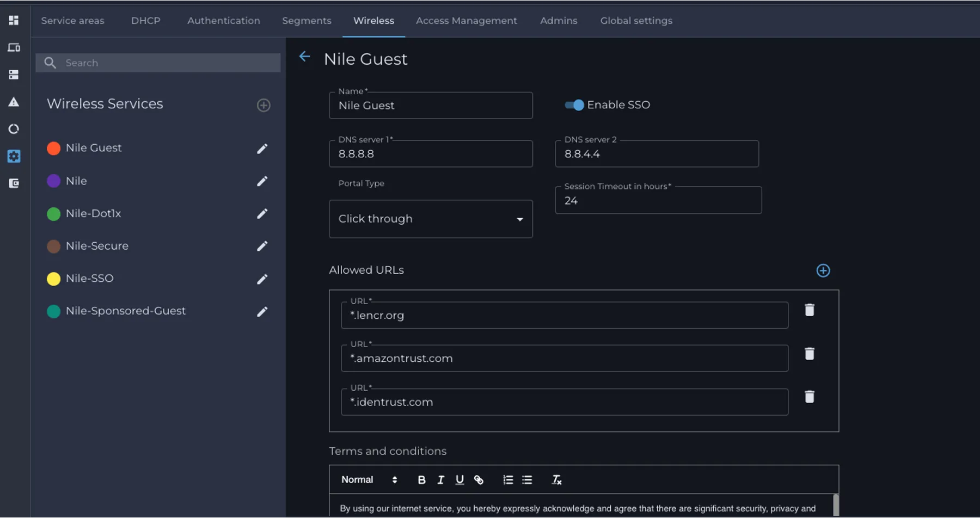
Task: Go back using the arrow icon
Action: tap(305, 57)
